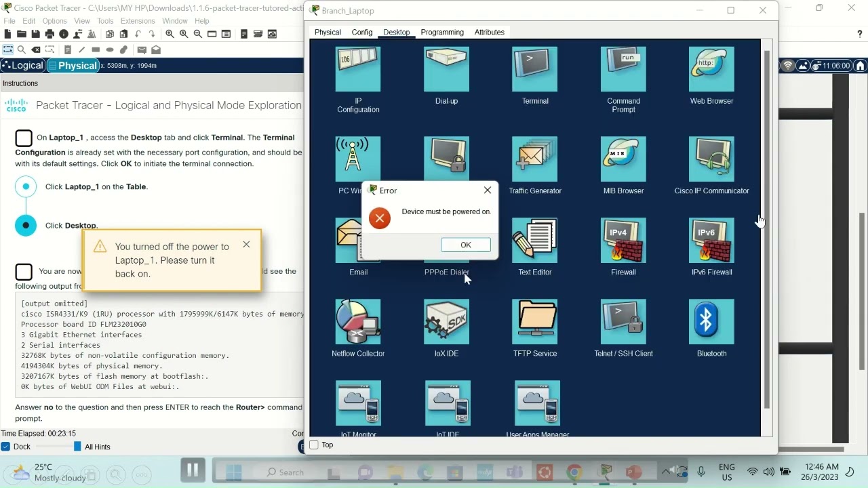Open the IPv4 Firewall app
The height and width of the screenshot is (488, 868).
tap(623, 241)
